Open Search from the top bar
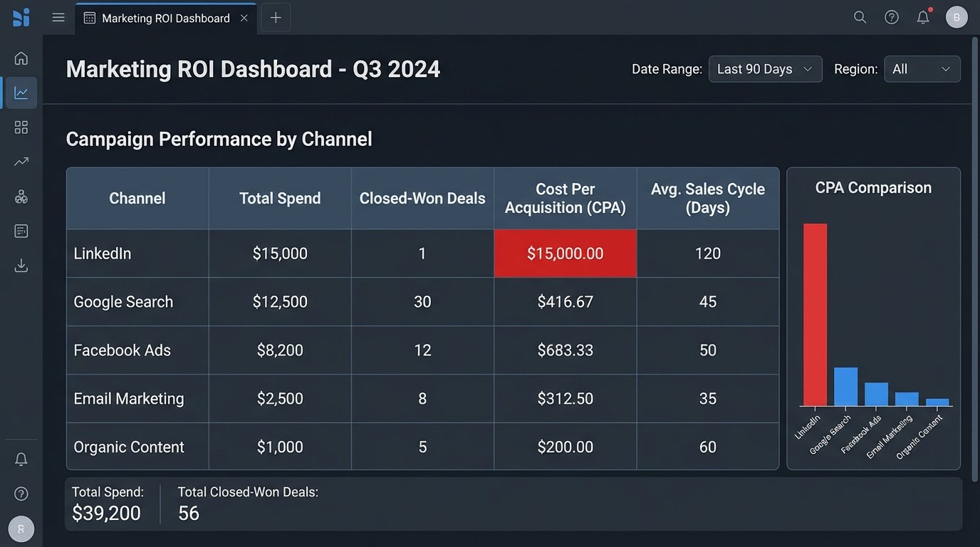Image resolution: width=980 pixels, height=547 pixels. point(860,16)
